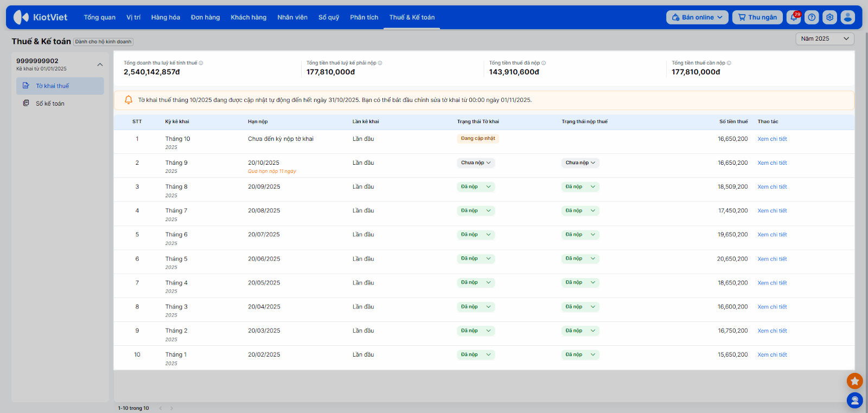Click the orange star floating button
The width and height of the screenshot is (868, 413).
point(854,381)
